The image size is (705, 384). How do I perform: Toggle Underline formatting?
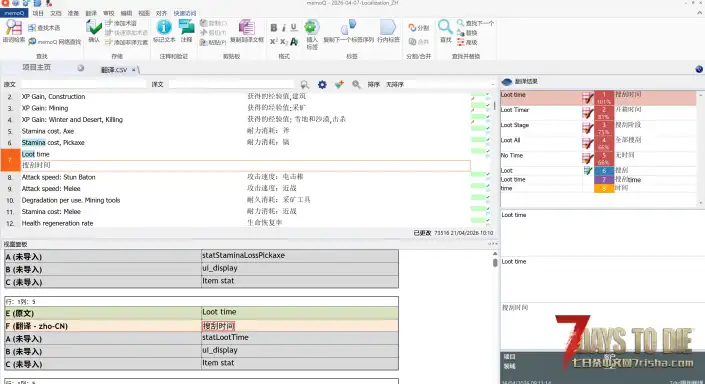coord(294,28)
